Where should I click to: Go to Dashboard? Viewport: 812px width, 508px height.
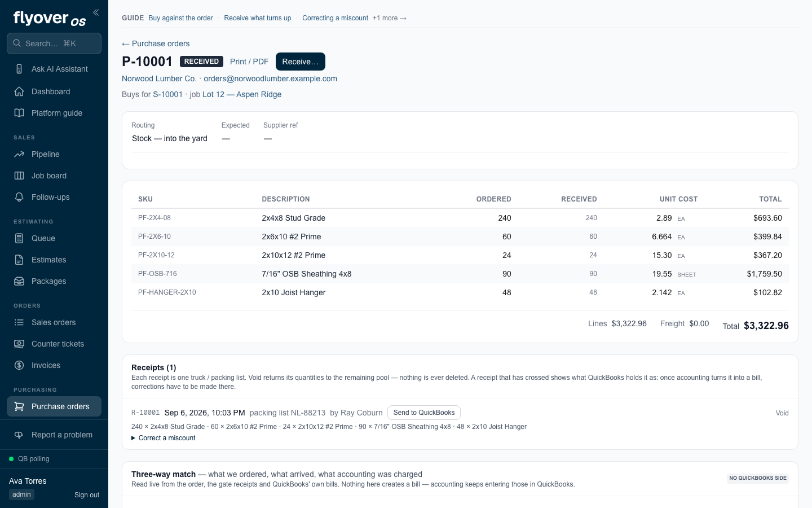coord(54,91)
